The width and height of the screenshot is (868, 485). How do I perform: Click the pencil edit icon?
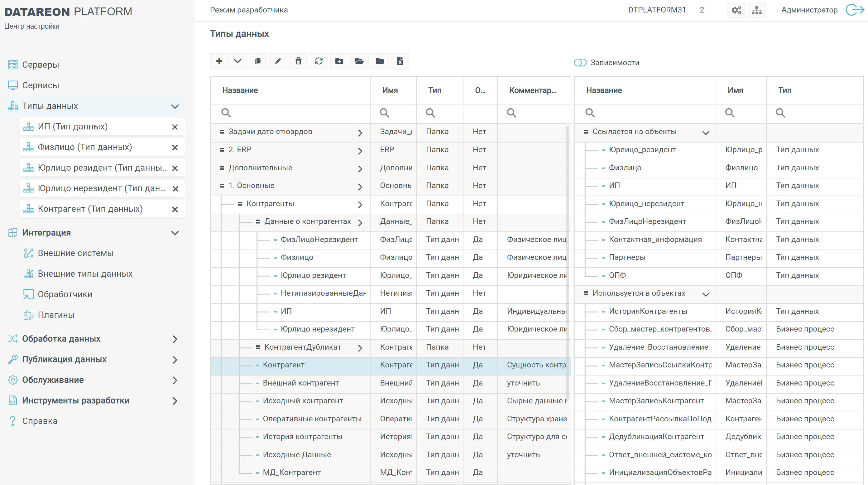[278, 61]
